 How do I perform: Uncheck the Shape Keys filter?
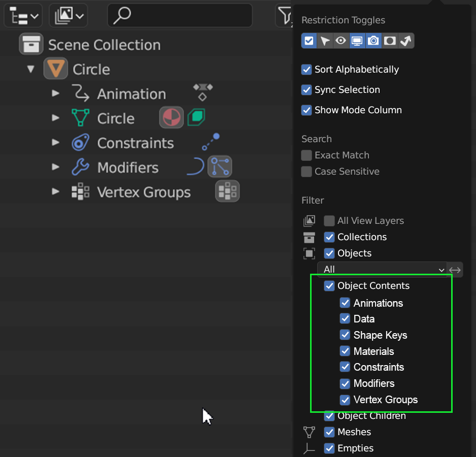coord(345,335)
